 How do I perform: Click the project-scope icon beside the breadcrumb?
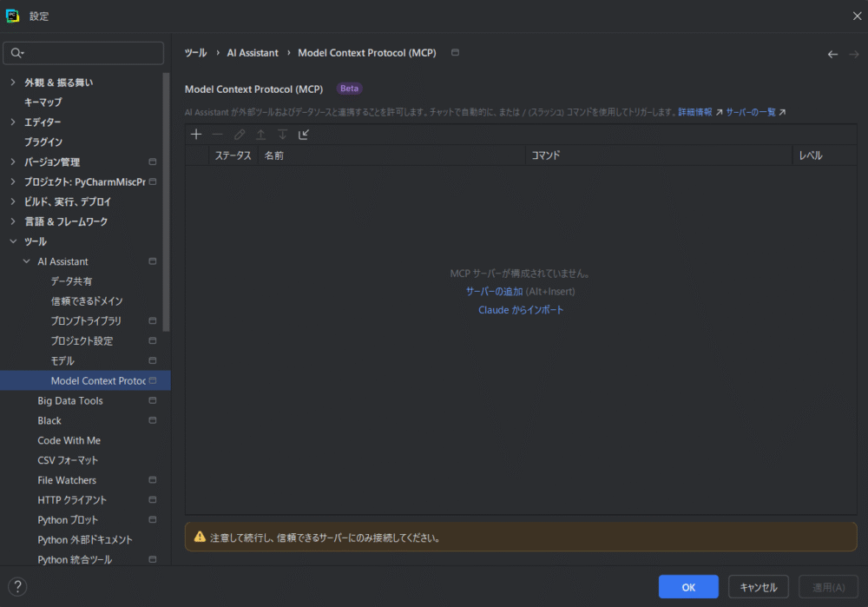(x=455, y=53)
